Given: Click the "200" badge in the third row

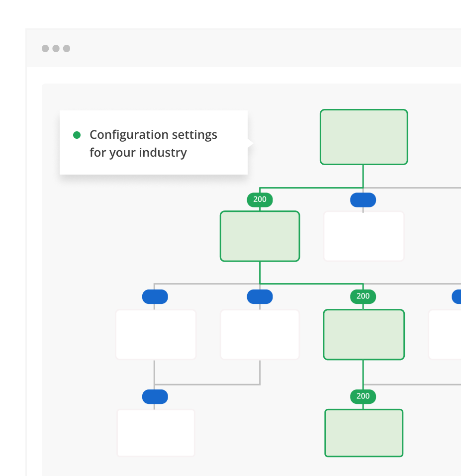Looking at the screenshot, I should (363, 296).
